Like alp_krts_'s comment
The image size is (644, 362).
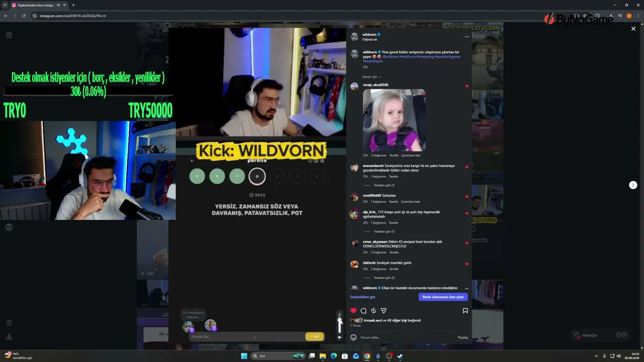pyautogui.click(x=467, y=213)
